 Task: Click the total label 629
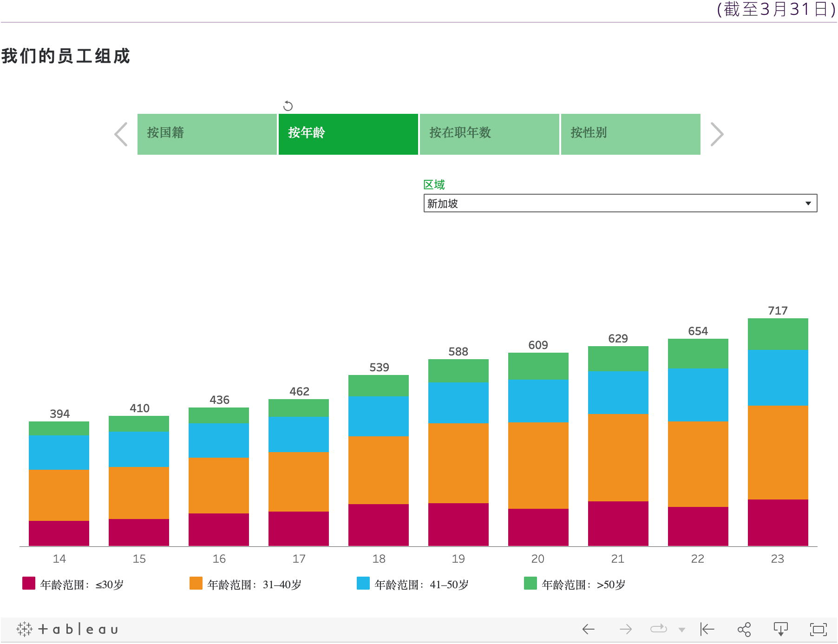point(618,338)
